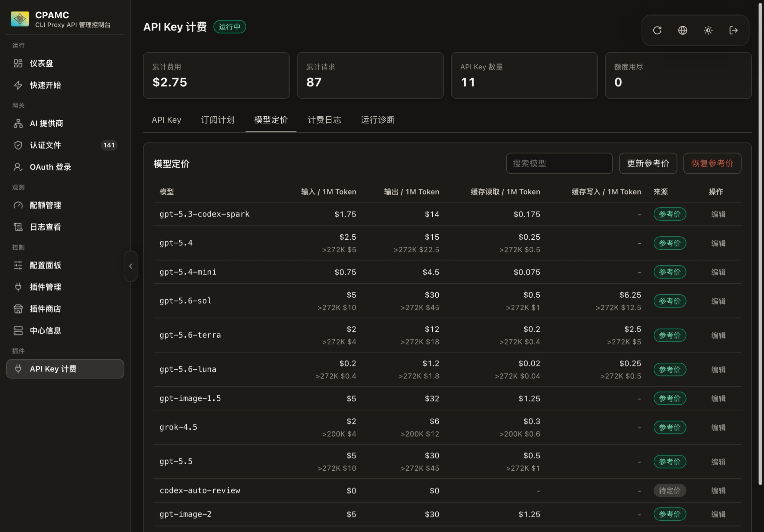
Task: Go to the 计费日志 tab
Action: point(324,120)
